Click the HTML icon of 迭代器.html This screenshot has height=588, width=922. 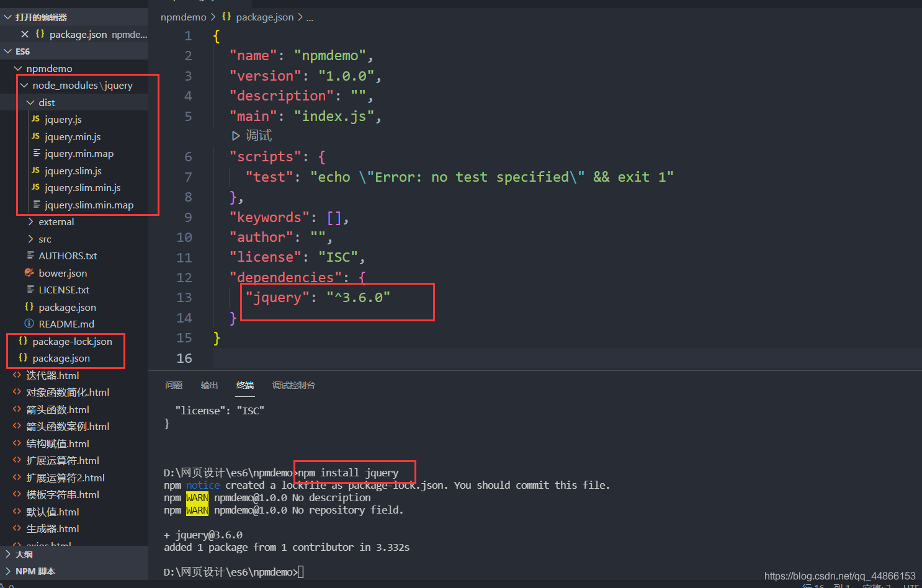click(x=17, y=375)
